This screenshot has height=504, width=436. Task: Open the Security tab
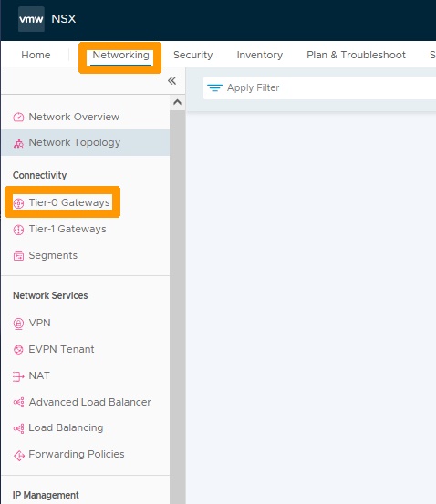click(x=192, y=55)
